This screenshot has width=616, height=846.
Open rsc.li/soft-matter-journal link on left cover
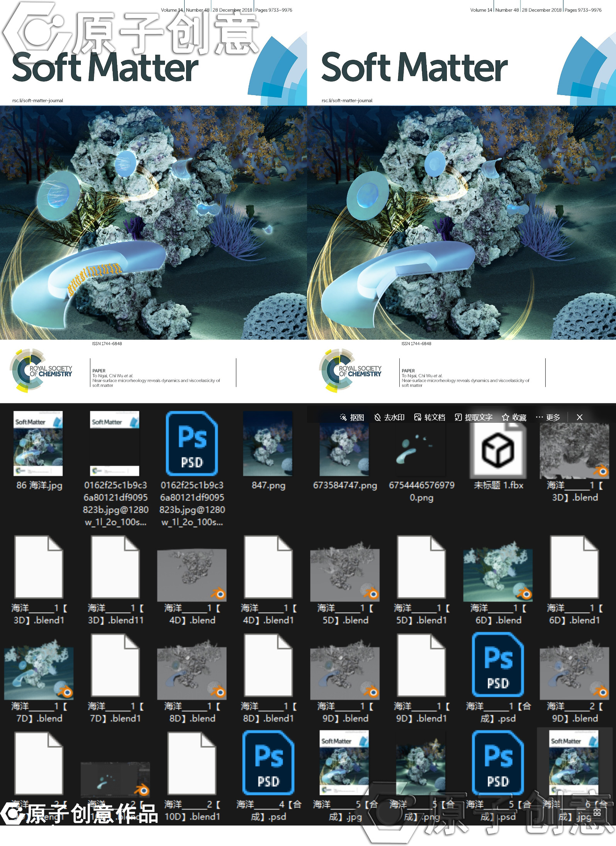(x=37, y=100)
